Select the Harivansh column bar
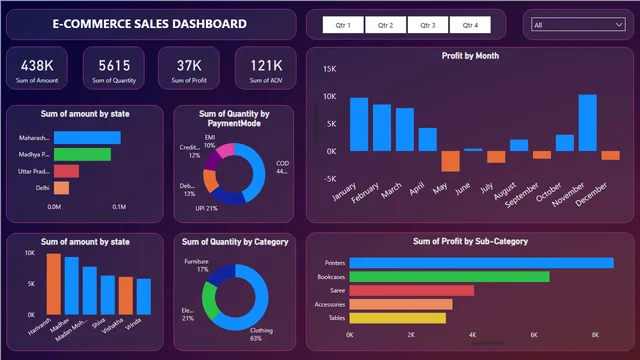 pyautogui.click(x=53, y=284)
